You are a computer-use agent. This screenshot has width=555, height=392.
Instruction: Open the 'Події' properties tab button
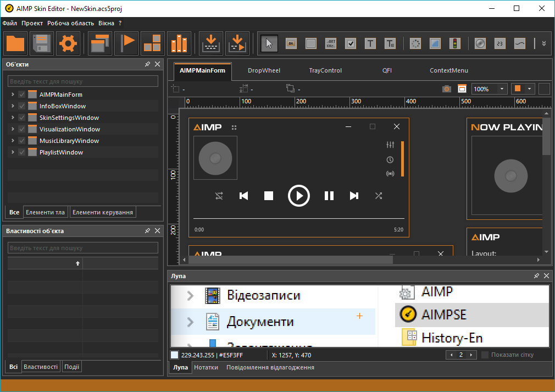[x=72, y=367]
